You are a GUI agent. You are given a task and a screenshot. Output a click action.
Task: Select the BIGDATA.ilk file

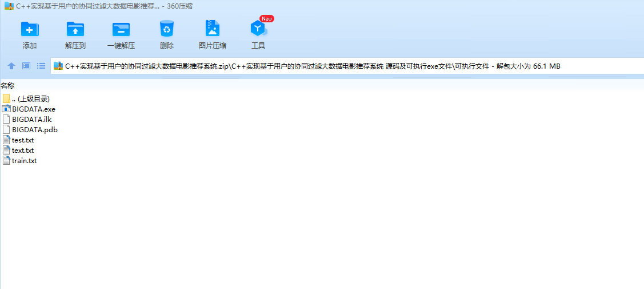click(27, 119)
